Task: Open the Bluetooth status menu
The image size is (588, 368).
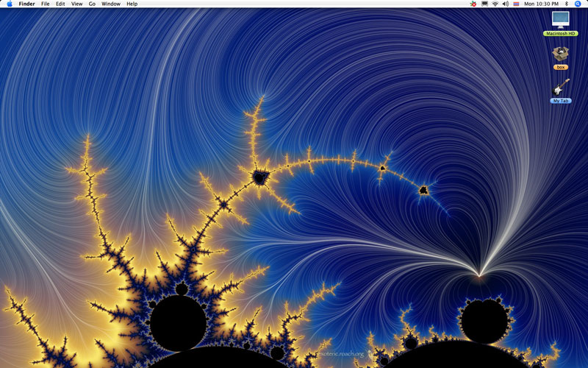Action: tap(567, 4)
